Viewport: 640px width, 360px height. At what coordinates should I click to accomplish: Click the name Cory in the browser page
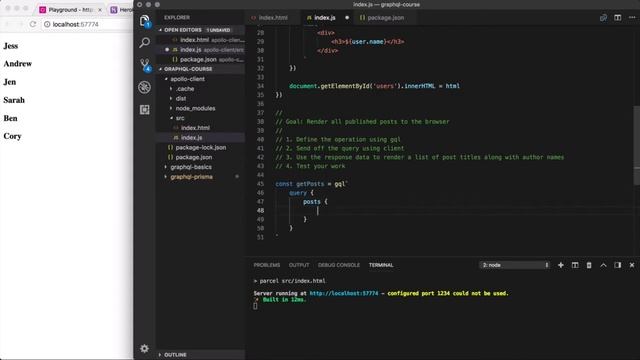12,136
